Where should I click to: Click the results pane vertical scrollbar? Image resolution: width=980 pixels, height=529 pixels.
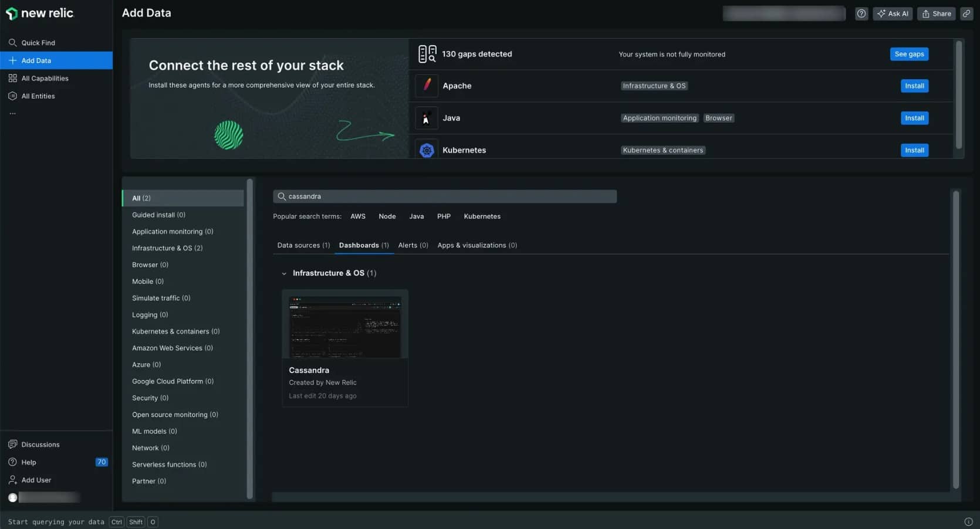(x=955, y=339)
